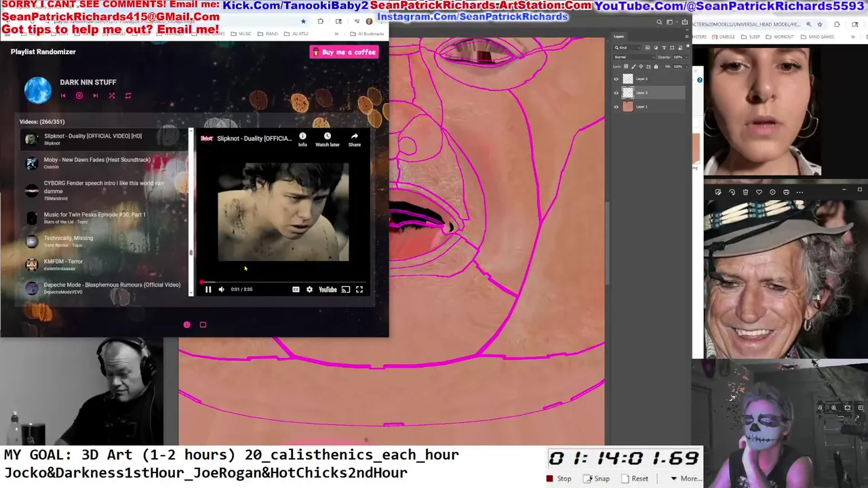Delete the image with trash icon
Viewport: 868px width, 488px height.
pyautogui.click(x=745, y=192)
